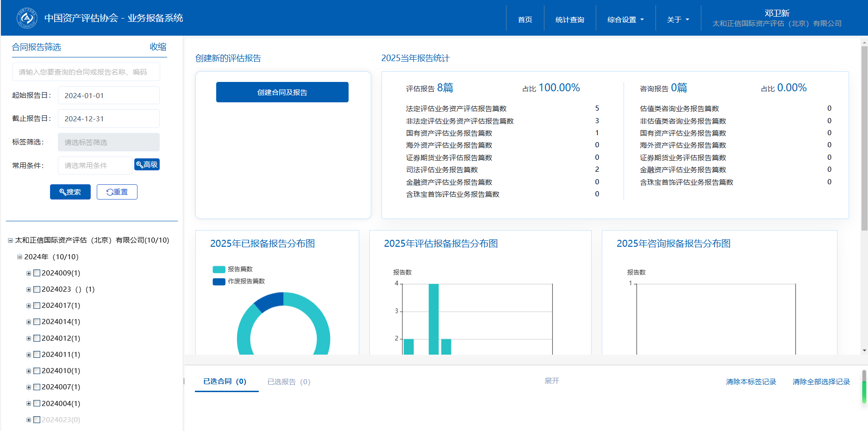This screenshot has height=431, width=868.
Task: Check the box for contract 2024017
Action: click(x=37, y=306)
